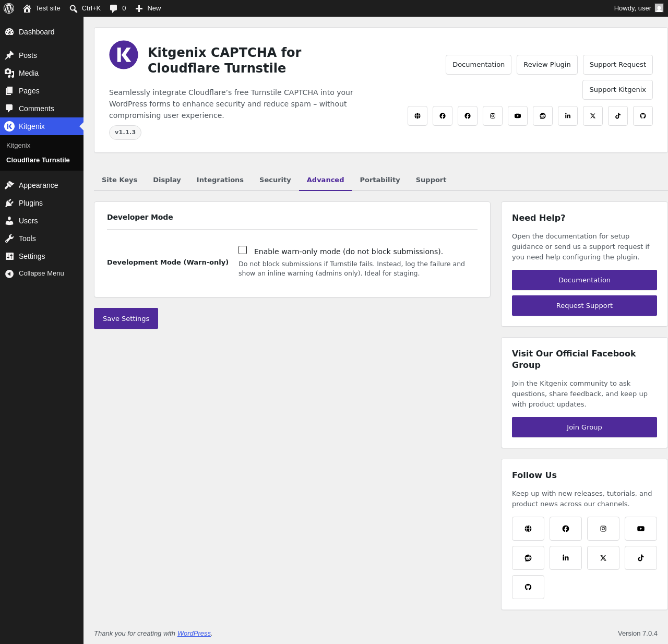
Task: Open Comments in the sidebar
Action: click(42, 109)
